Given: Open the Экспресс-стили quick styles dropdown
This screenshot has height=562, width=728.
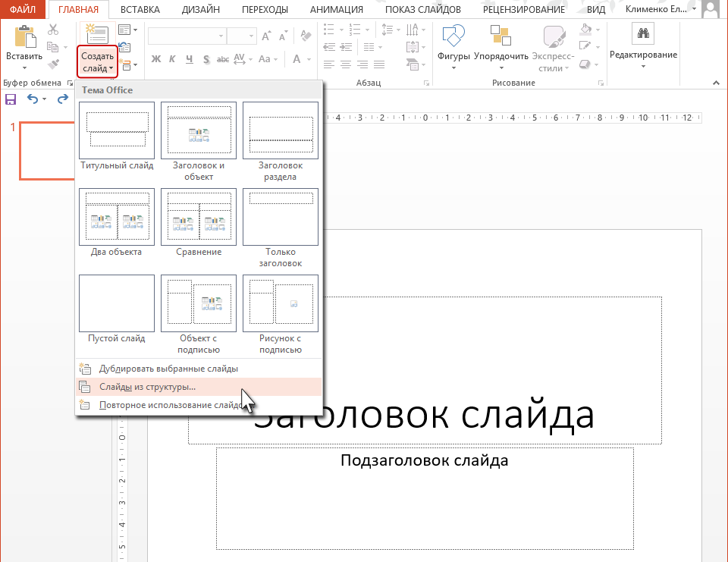Looking at the screenshot, I should [x=553, y=62].
